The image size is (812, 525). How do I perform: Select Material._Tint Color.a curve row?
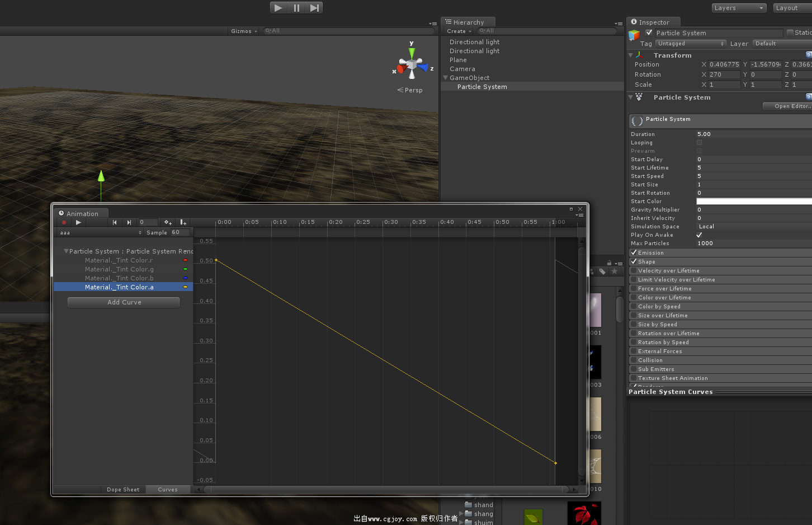(x=124, y=287)
